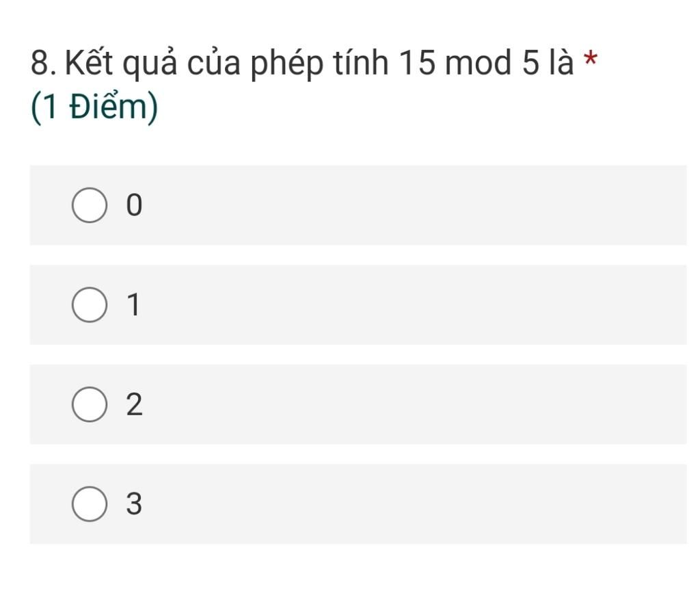Click the "1" answer label text

pos(133,305)
